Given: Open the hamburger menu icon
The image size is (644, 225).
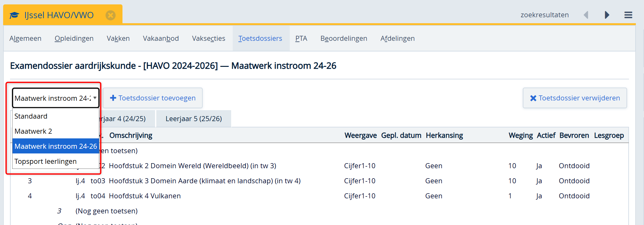Looking at the screenshot, I should point(628,15).
